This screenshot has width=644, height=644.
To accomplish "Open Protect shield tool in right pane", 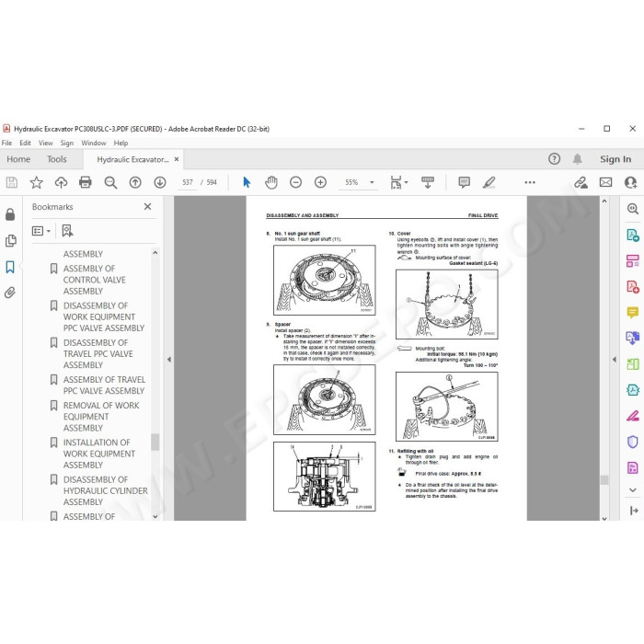I will tap(633, 442).
